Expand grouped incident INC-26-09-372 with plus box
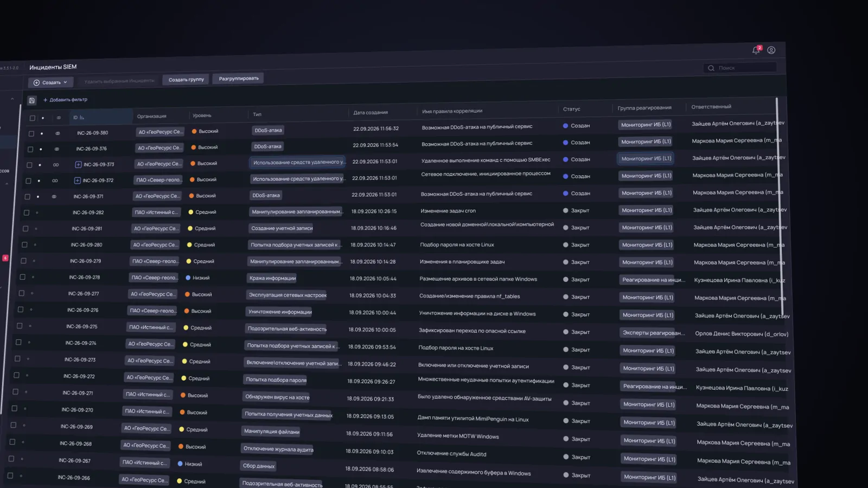The image size is (868, 488). point(77,181)
